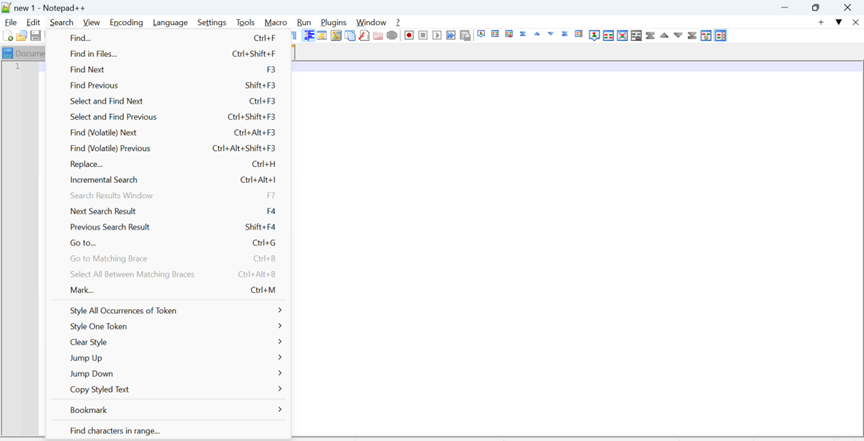This screenshot has width=864, height=441.
Task: Toggle the Document Map toolbar icon
Action: tap(336, 36)
